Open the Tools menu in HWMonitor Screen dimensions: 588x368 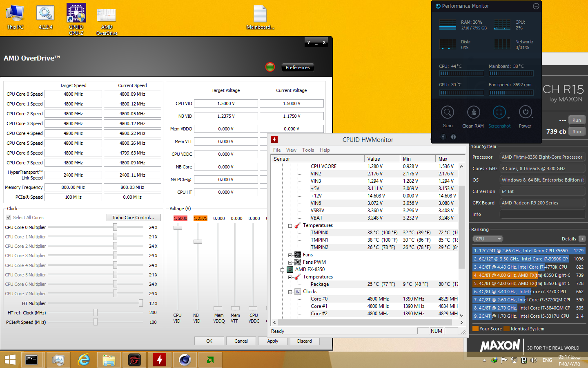pyautogui.click(x=308, y=150)
